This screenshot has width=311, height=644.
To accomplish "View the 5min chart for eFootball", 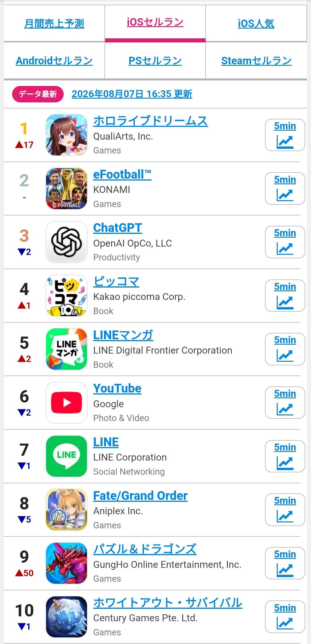I will pyautogui.click(x=285, y=189).
